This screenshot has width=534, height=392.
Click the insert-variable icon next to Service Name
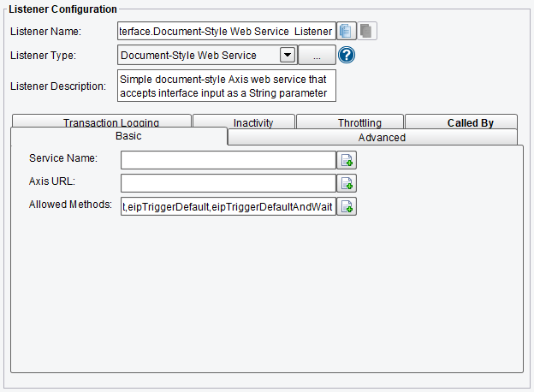click(347, 160)
